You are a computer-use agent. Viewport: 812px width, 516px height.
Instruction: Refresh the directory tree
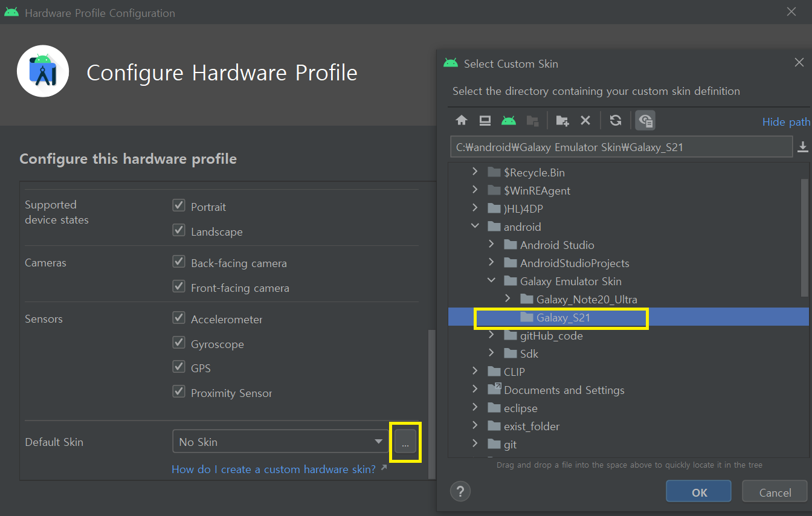coord(616,120)
